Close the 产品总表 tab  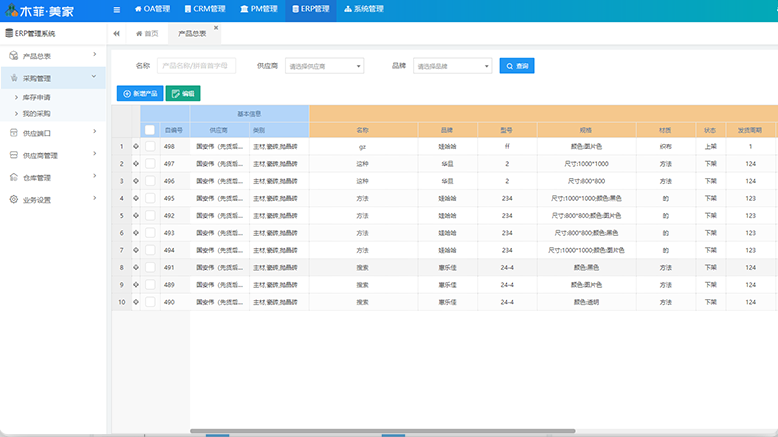pyautogui.click(x=216, y=28)
